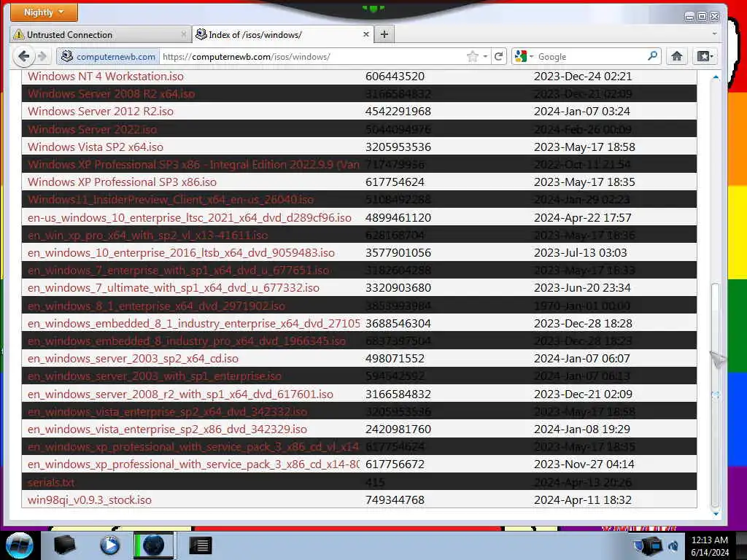
Task: Open the search engine selector dropdown
Action: point(524,57)
